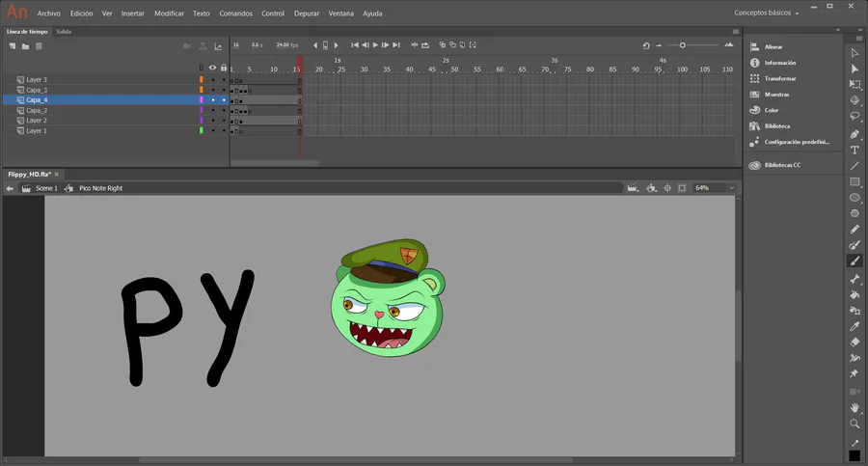868x466 pixels.
Task: Open the Modificar menu
Action: [x=169, y=14]
